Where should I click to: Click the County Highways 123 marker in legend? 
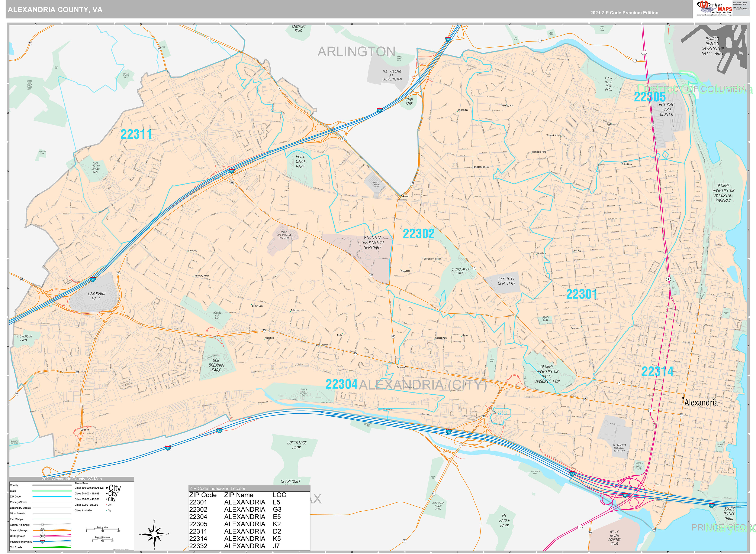(43, 525)
